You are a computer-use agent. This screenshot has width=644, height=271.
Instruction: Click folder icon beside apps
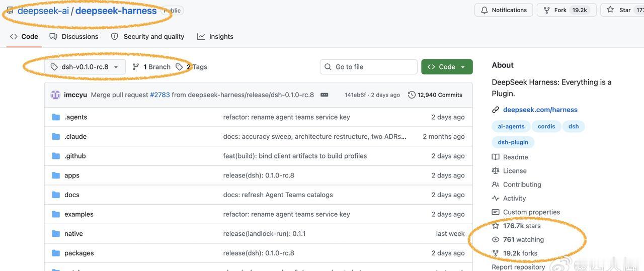56,175
